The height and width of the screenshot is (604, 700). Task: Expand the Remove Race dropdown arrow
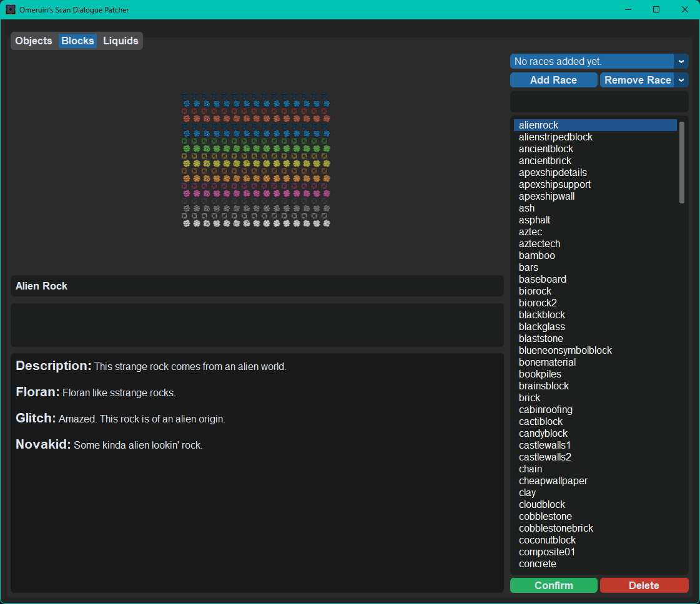point(681,80)
